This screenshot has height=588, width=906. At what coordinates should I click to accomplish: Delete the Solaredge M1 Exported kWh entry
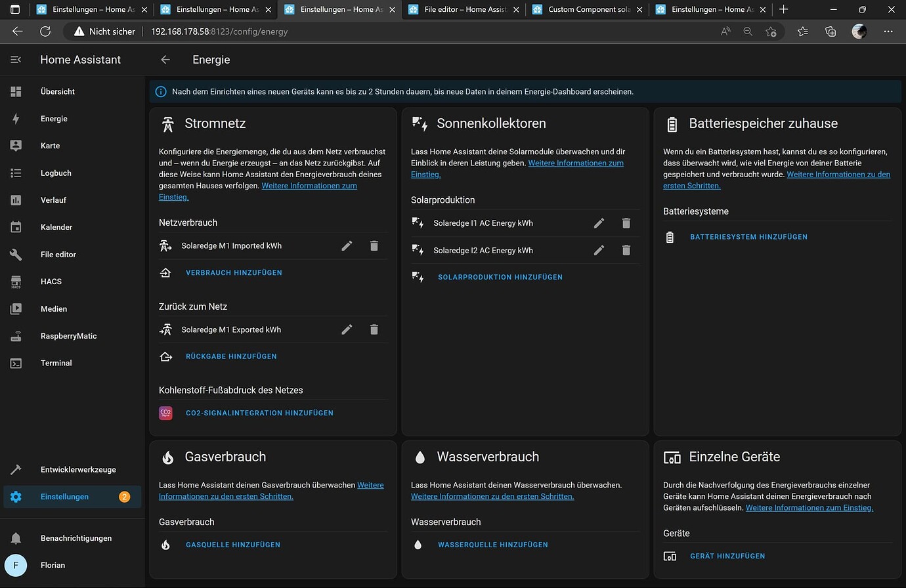(374, 329)
